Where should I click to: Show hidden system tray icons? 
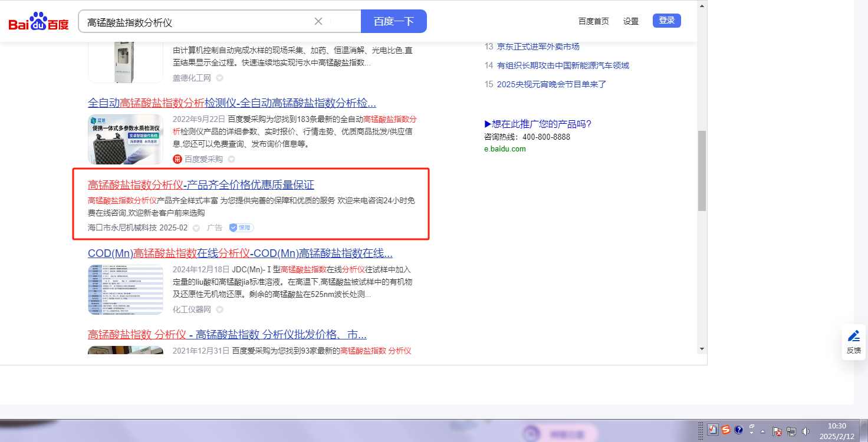763,431
